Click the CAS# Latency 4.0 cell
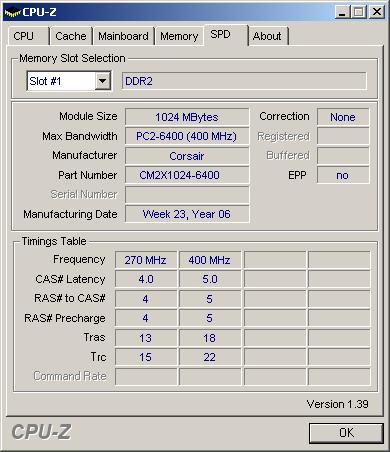 [x=146, y=279]
